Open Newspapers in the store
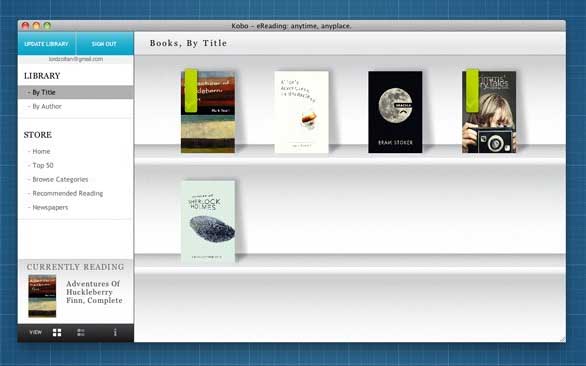Screen dimensions: 586x366 50,207
